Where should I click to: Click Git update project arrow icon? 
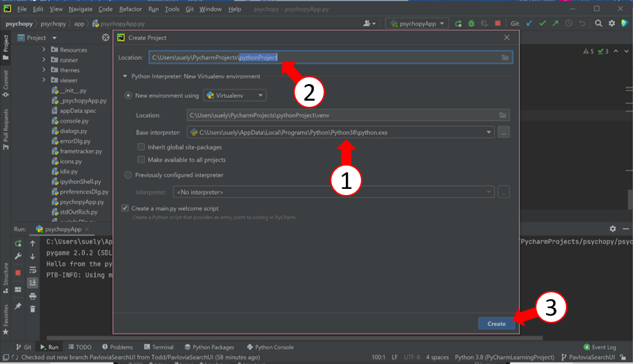tap(529, 23)
